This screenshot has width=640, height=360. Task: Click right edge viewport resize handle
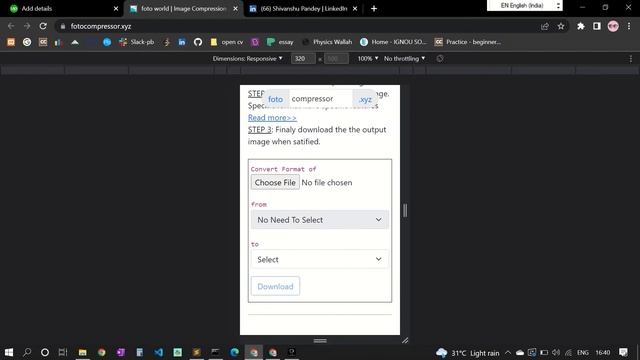pyautogui.click(x=404, y=211)
